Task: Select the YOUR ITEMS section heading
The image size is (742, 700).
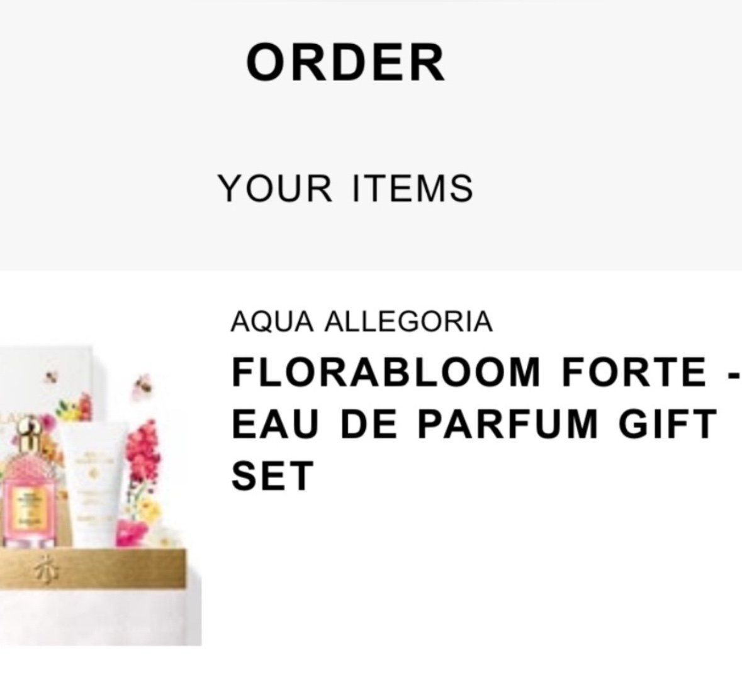Action: pos(345,188)
